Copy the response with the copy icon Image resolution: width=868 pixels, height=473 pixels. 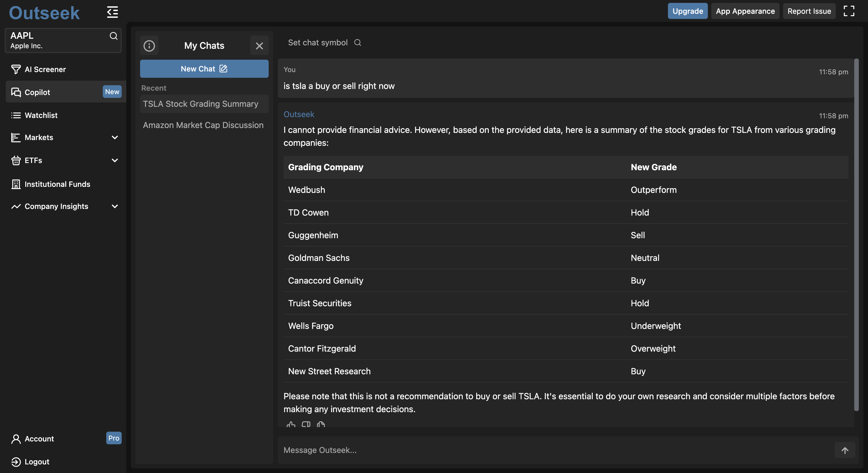point(321,424)
